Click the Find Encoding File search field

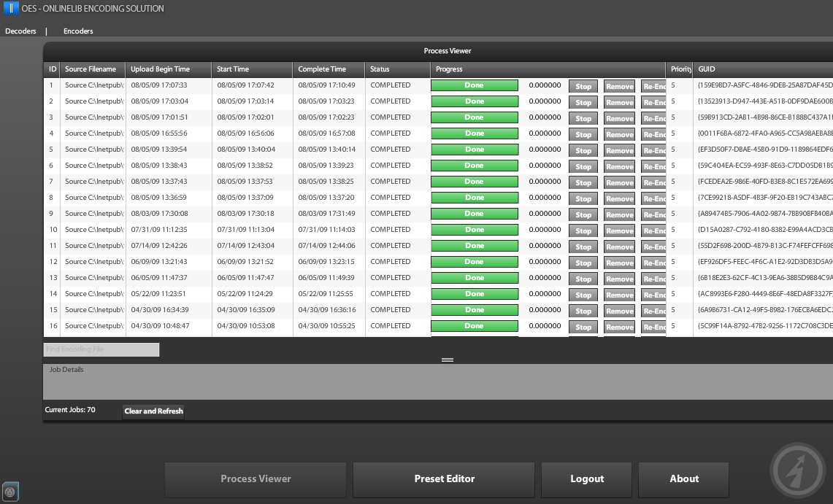click(x=101, y=349)
